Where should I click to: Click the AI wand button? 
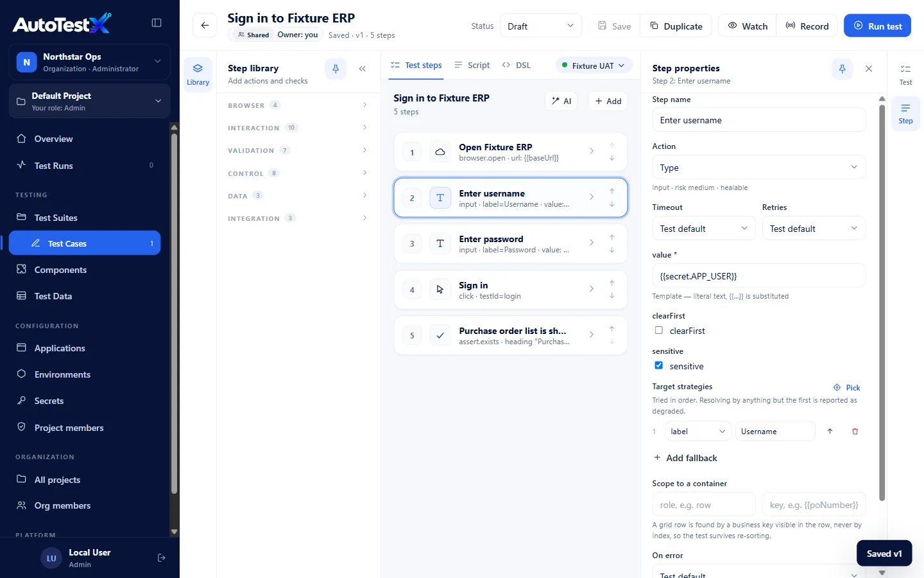[x=561, y=101]
